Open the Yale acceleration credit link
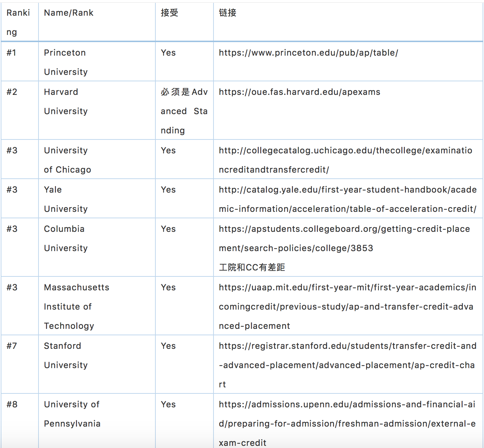Viewport: 484px width, 448px height. [347, 190]
